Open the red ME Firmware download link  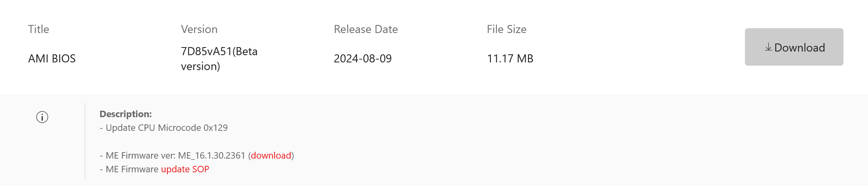[x=271, y=155]
